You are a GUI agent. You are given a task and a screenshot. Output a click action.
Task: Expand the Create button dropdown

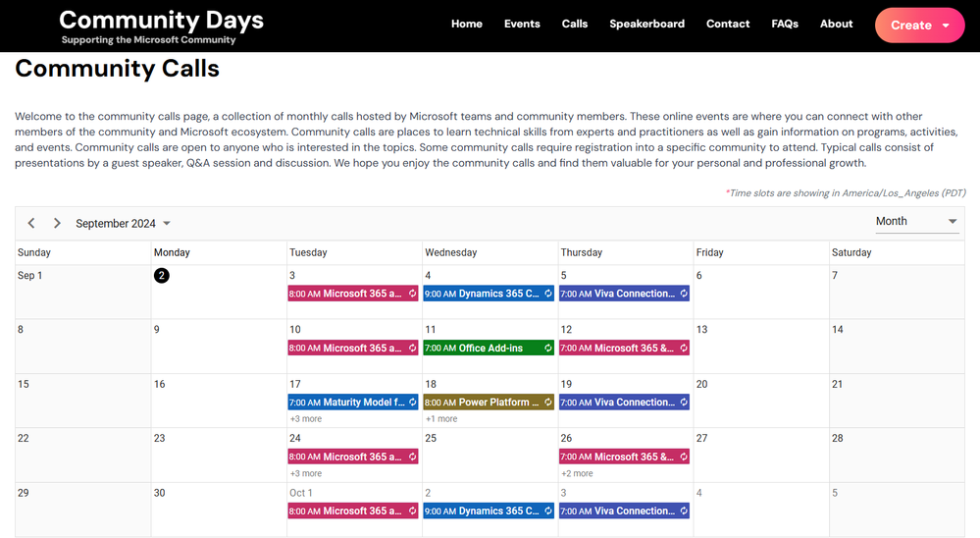[x=919, y=25]
